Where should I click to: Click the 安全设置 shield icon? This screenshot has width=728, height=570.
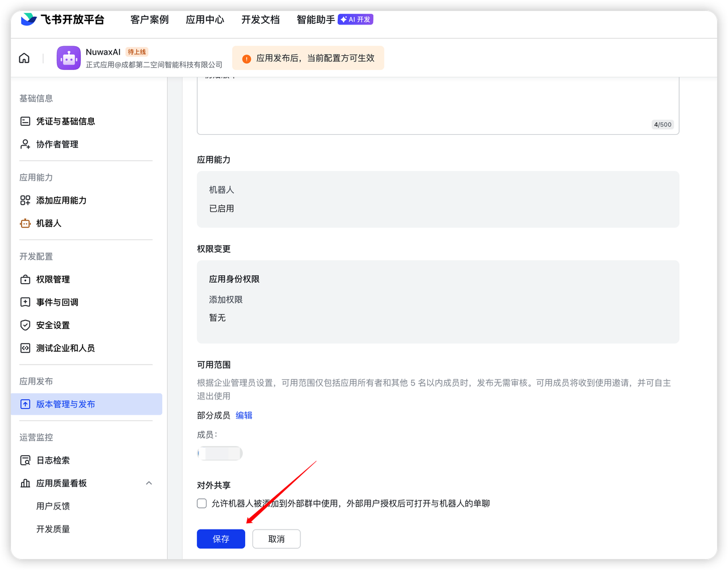click(x=26, y=325)
